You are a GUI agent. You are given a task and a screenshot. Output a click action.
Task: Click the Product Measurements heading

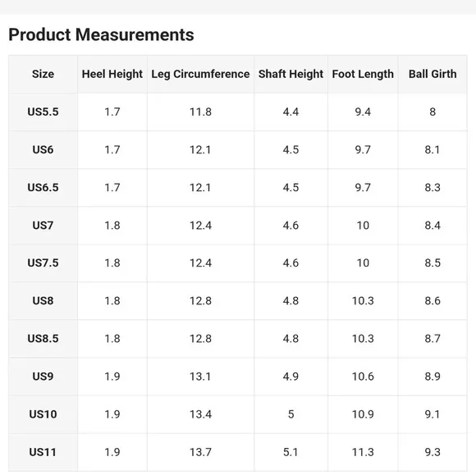[101, 34]
